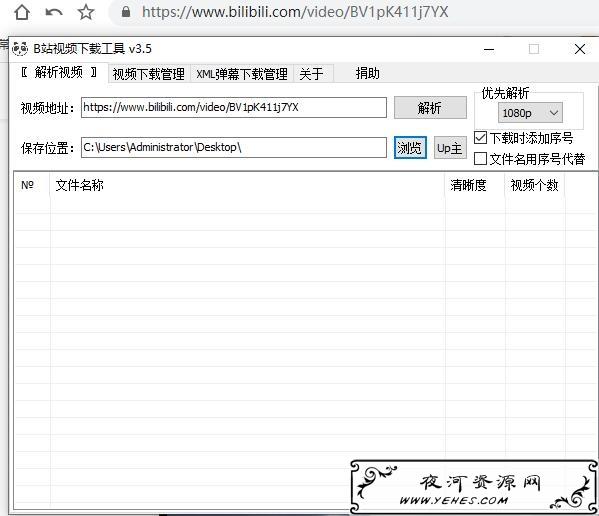Click the 保存位置: label

coord(47,148)
